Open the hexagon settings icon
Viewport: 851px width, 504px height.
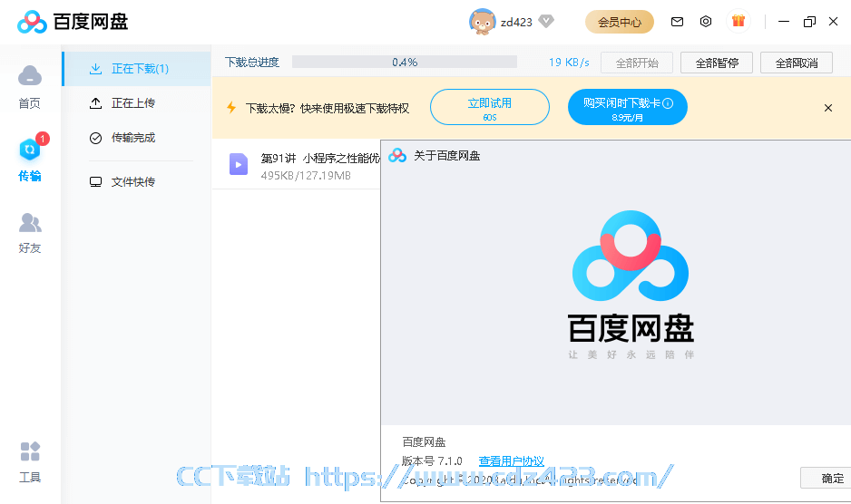click(x=706, y=22)
